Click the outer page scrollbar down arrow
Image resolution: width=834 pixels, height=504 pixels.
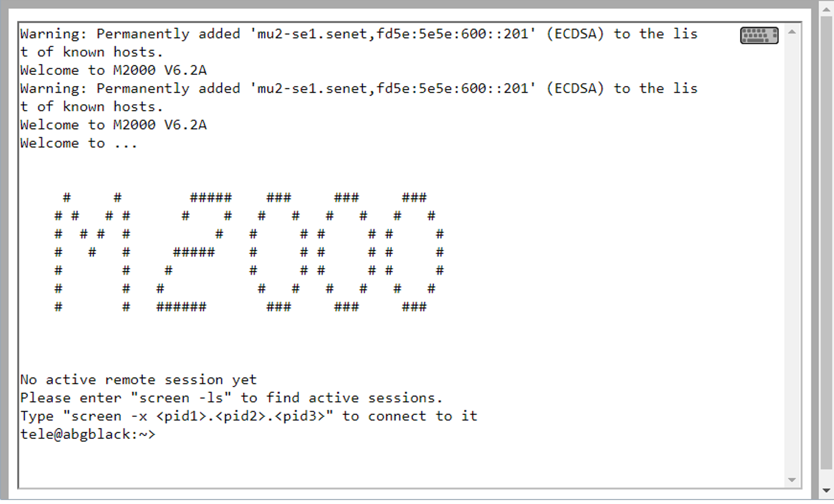coord(827,490)
